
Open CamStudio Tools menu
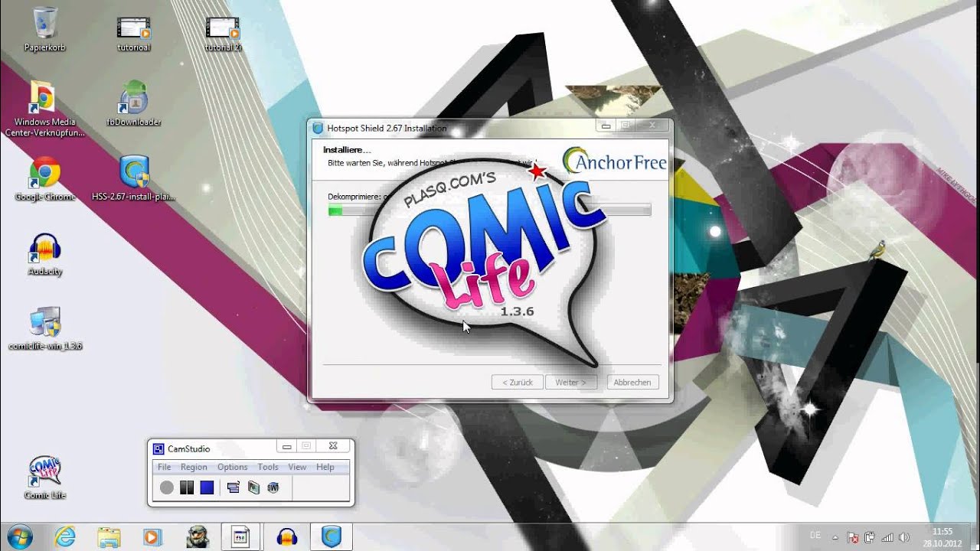pos(268,467)
